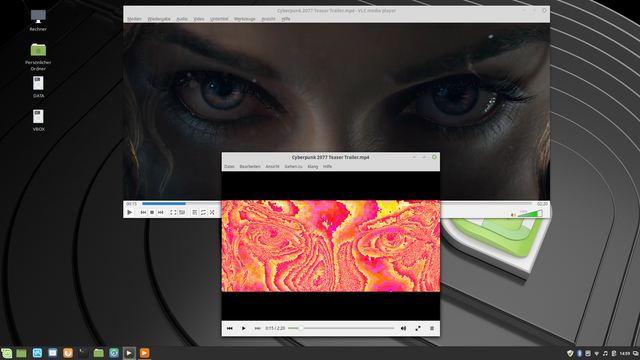Open the mail client taskbar icon
Image resolution: width=640 pixels, height=360 pixels.
[x=53, y=353]
